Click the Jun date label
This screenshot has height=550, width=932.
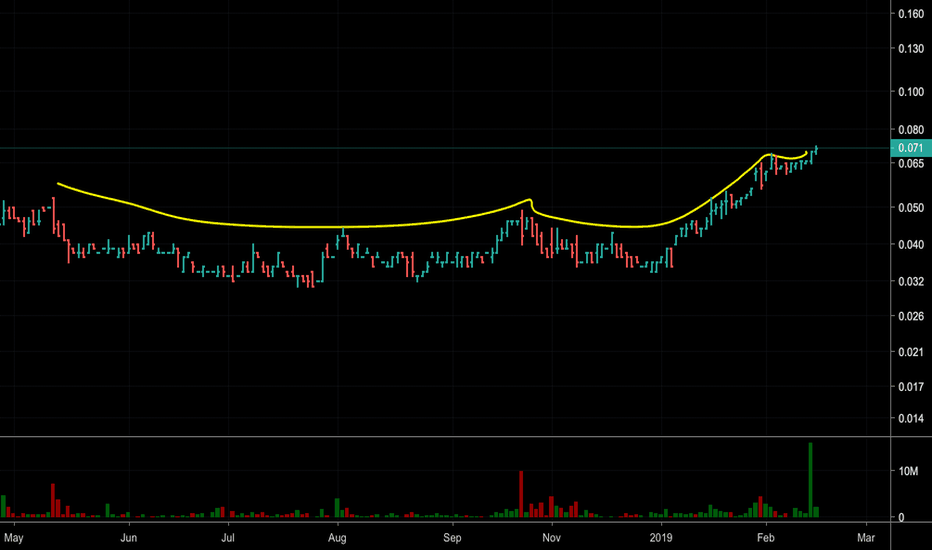click(128, 538)
